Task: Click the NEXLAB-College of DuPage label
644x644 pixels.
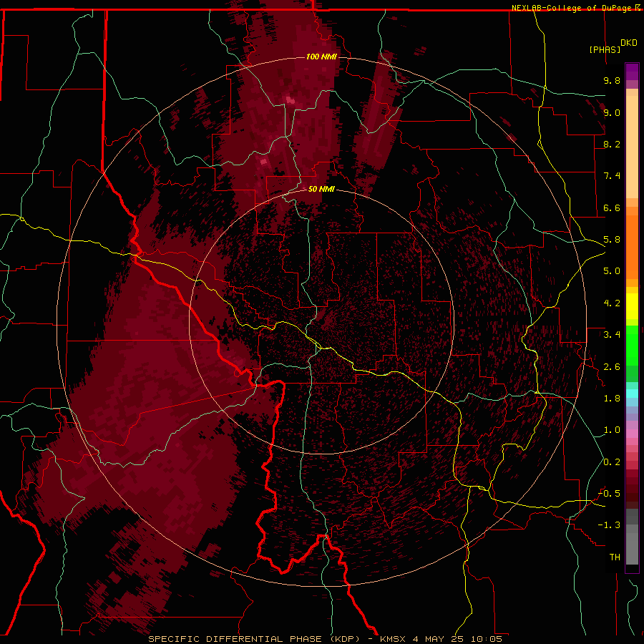Action: [572, 8]
